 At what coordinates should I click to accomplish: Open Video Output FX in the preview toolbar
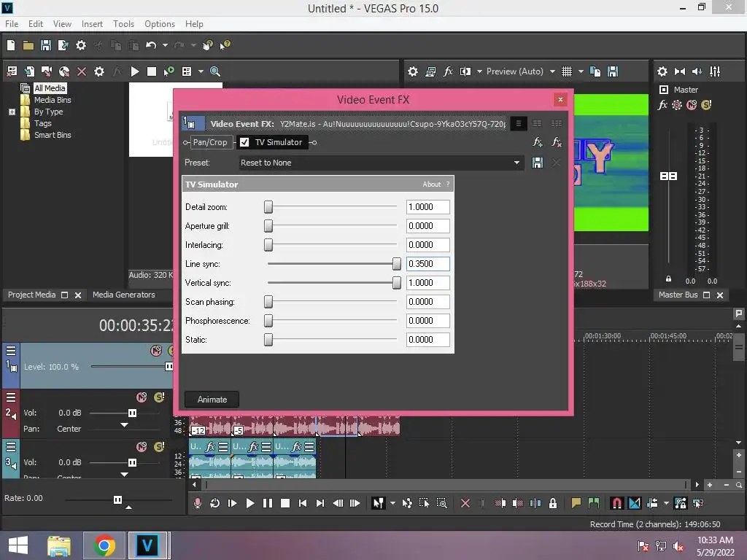(448, 71)
